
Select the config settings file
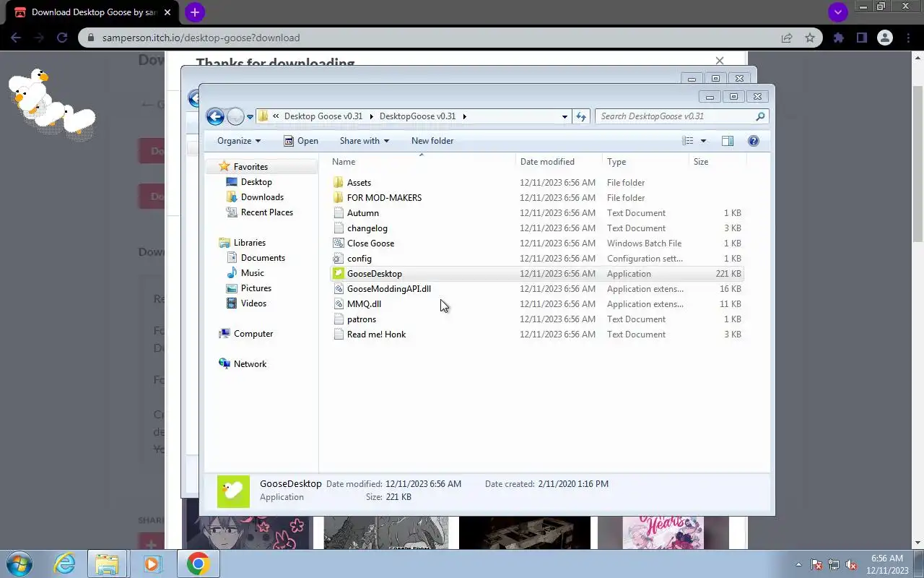tap(536, 259)
